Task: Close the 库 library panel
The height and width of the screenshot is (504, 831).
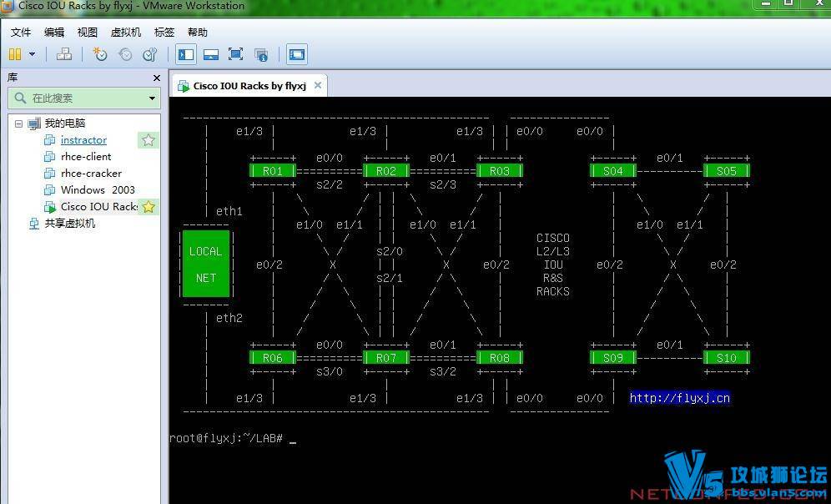Action: [x=156, y=78]
